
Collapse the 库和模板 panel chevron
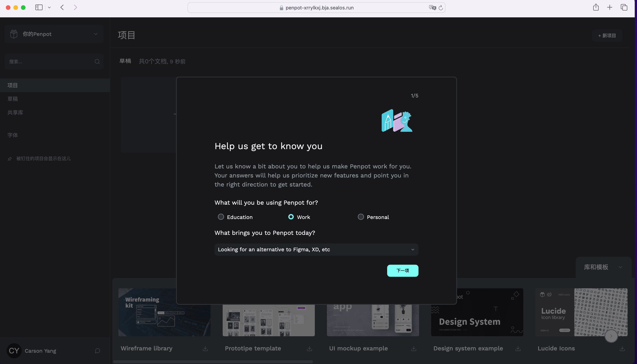click(x=620, y=267)
